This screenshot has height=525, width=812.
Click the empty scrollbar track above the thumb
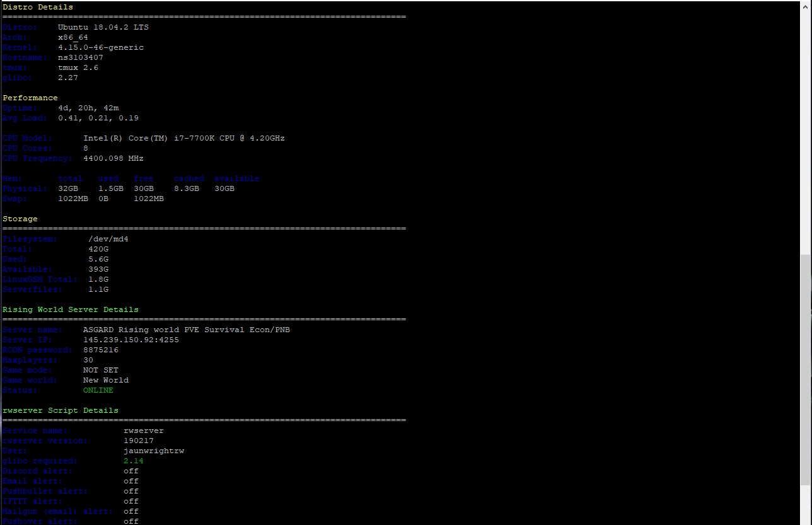(806, 126)
